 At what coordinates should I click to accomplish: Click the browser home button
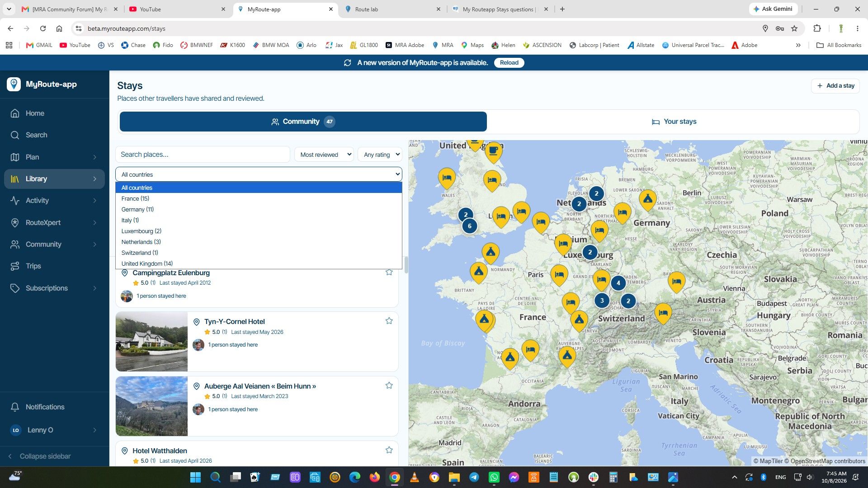click(x=59, y=28)
